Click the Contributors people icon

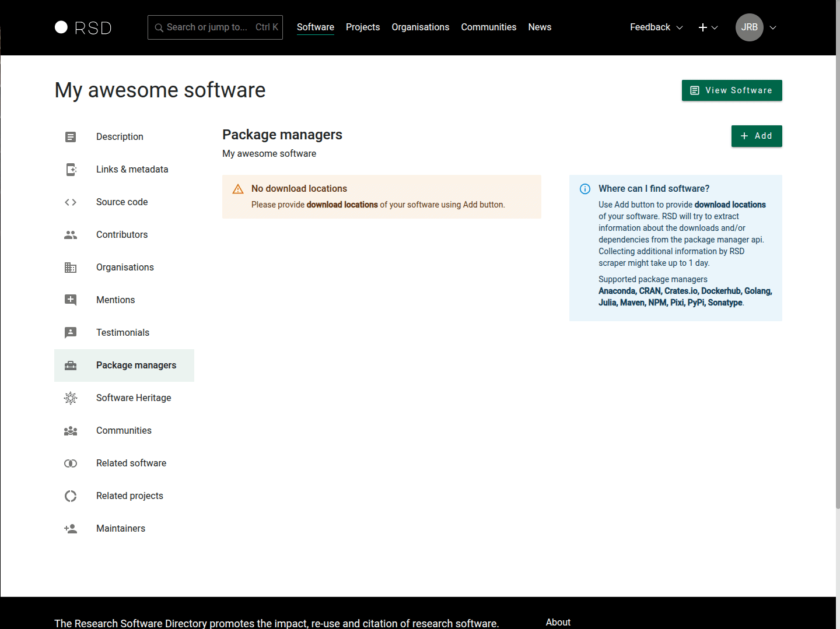coord(71,235)
